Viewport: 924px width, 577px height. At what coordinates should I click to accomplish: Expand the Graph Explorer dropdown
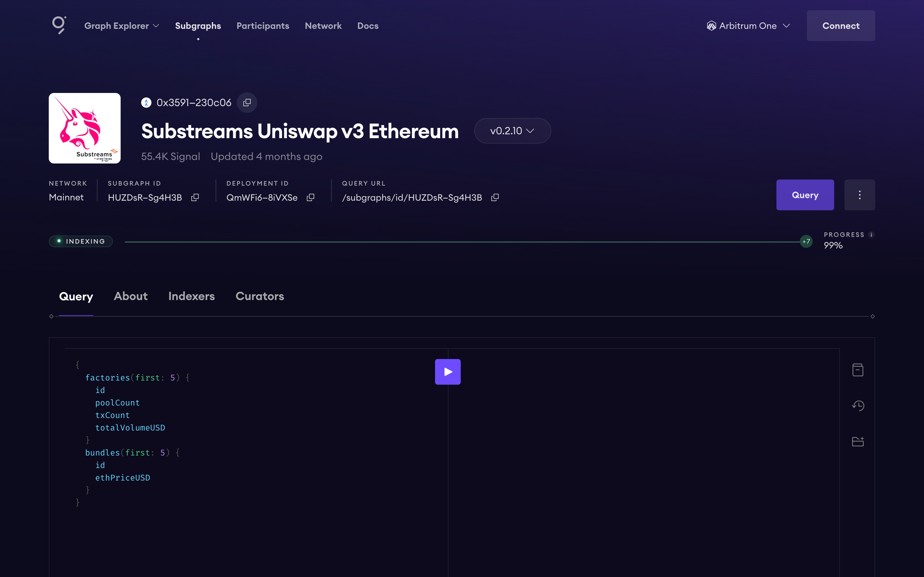click(121, 26)
